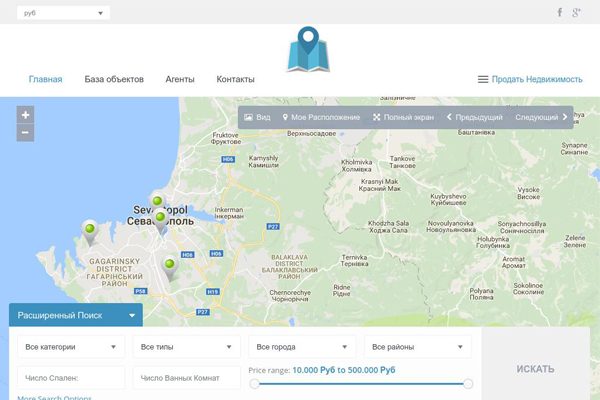Click the Chernorechye label on the map
Image resolution: width=600 pixels, height=400 pixels.
click(290, 295)
